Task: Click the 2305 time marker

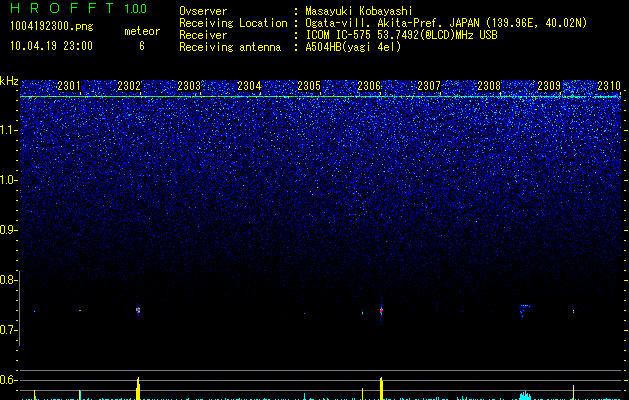Action: coord(309,86)
